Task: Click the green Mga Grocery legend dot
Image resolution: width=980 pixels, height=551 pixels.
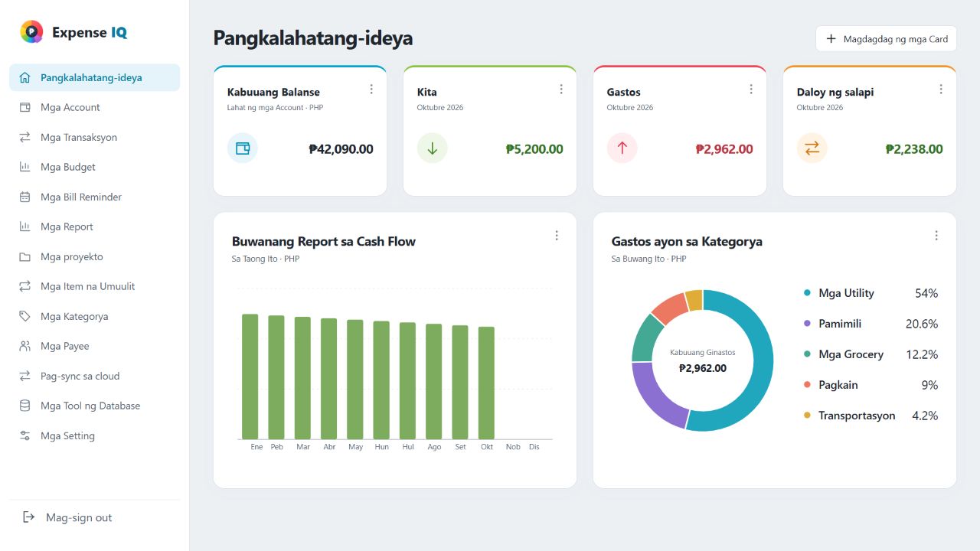Action: [x=807, y=354]
